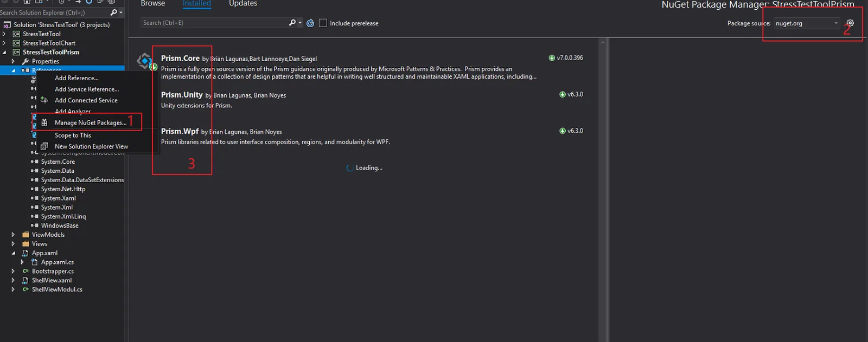Focus the Search Solution Explorer field
The height and width of the screenshot is (342, 868).
tap(54, 12)
